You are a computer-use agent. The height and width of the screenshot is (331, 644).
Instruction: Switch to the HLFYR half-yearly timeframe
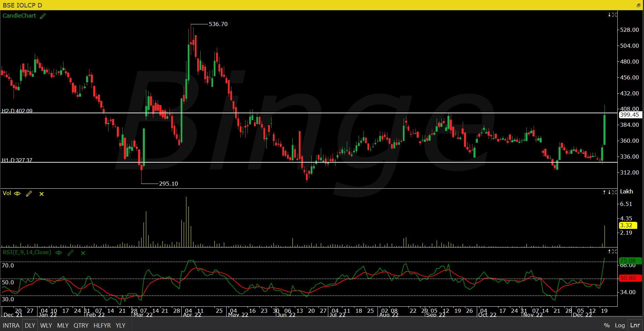pyautogui.click(x=102, y=325)
